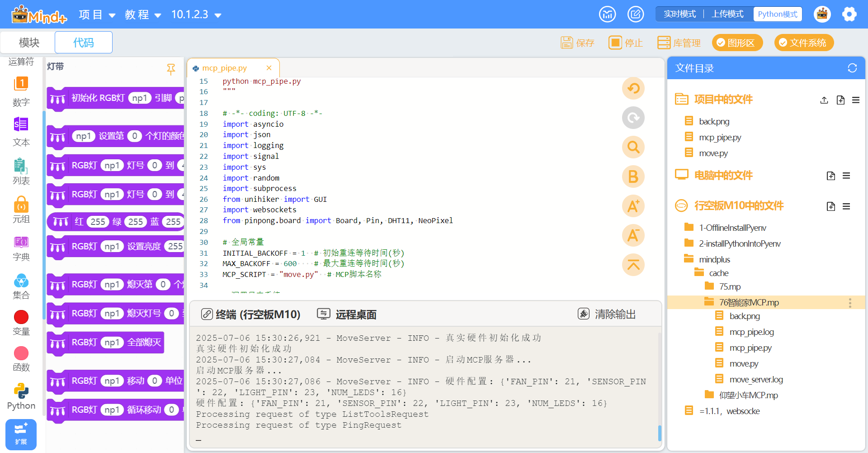This screenshot has width=868, height=453.
Task: New file icon in 项目中的文件
Action: tap(840, 100)
